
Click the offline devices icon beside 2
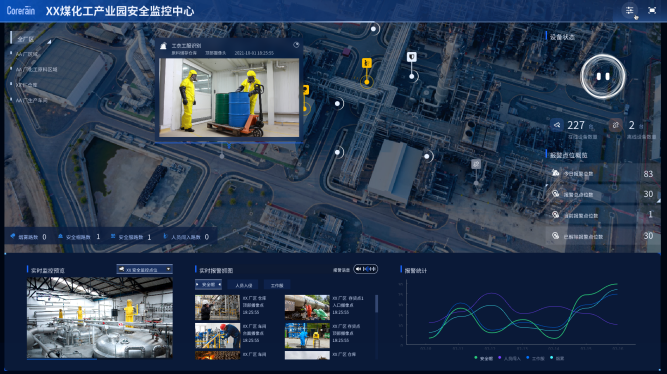point(616,125)
